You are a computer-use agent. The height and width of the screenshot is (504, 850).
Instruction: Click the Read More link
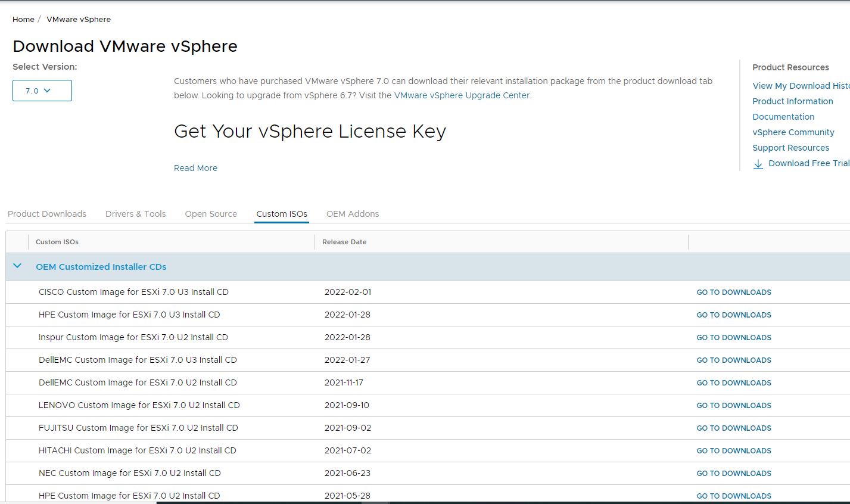tap(195, 167)
